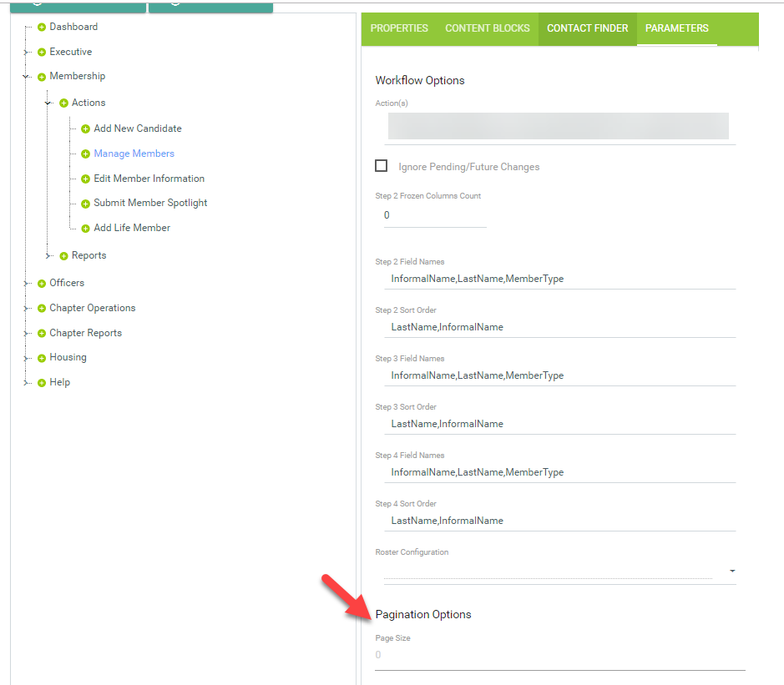Screen dimensions: 784x685
Task: Click the green icon beside Submit Member Spotlight
Action: pos(85,204)
